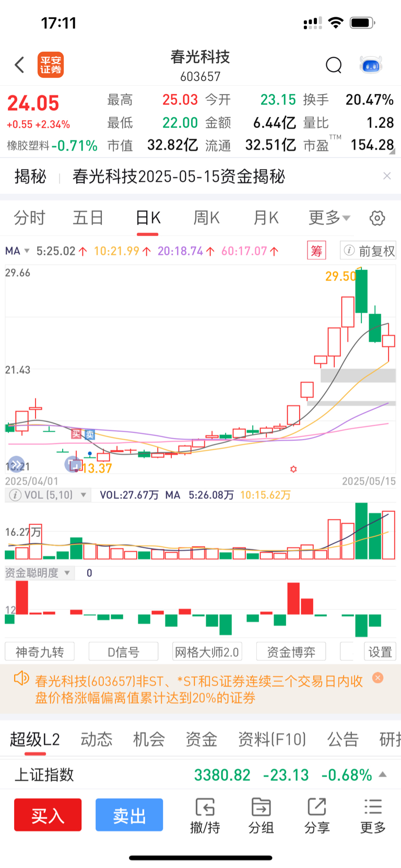Open indicator 设置 button

point(380,652)
